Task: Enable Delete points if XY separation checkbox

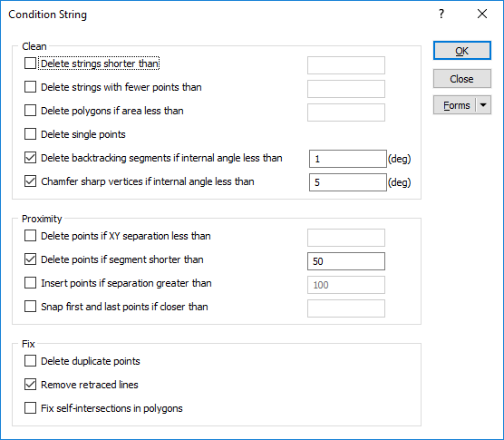Action: point(30,236)
